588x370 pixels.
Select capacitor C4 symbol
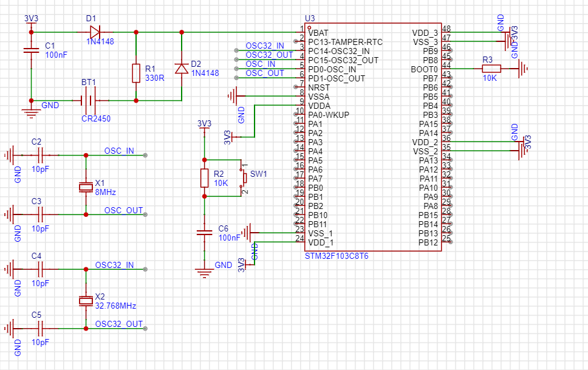click(x=40, y=269)
